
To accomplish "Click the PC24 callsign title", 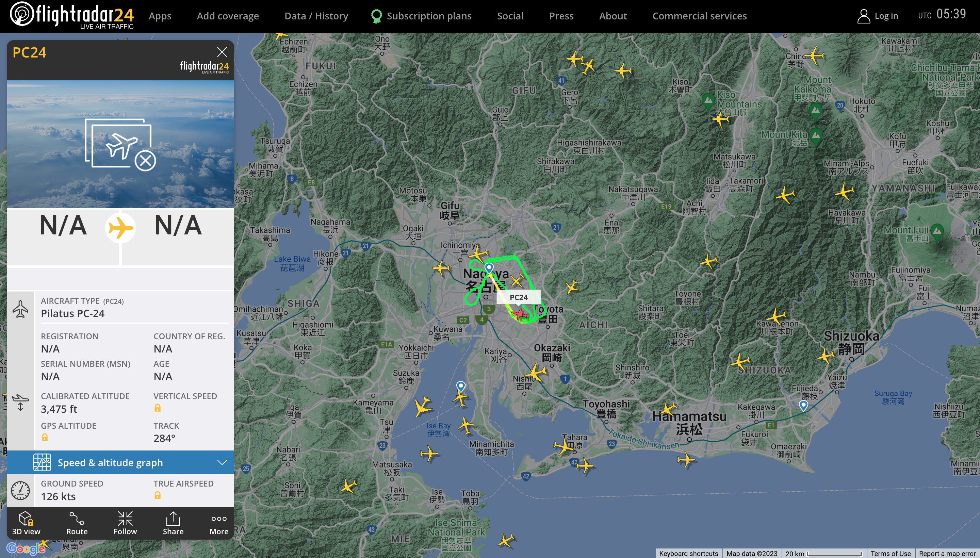I will (29, 52).
